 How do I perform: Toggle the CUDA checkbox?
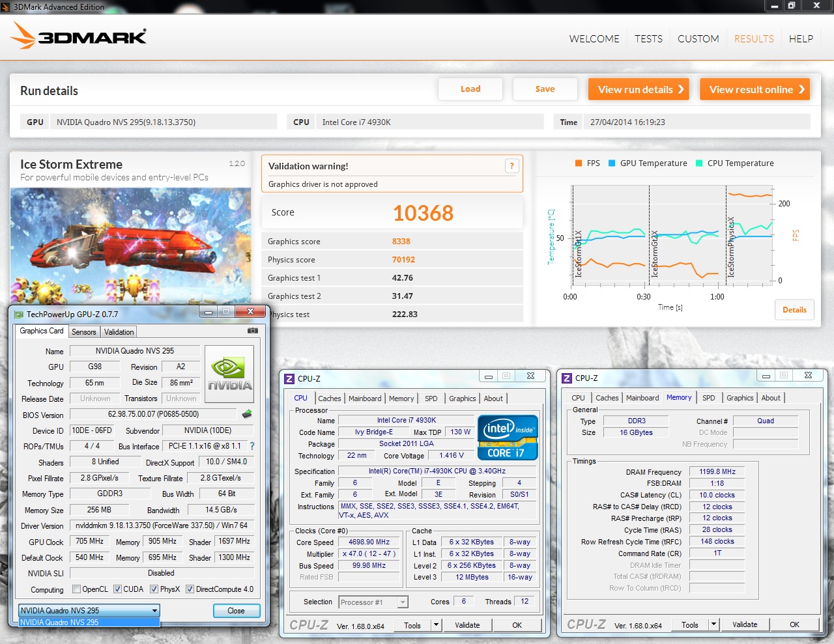[118, 589]
